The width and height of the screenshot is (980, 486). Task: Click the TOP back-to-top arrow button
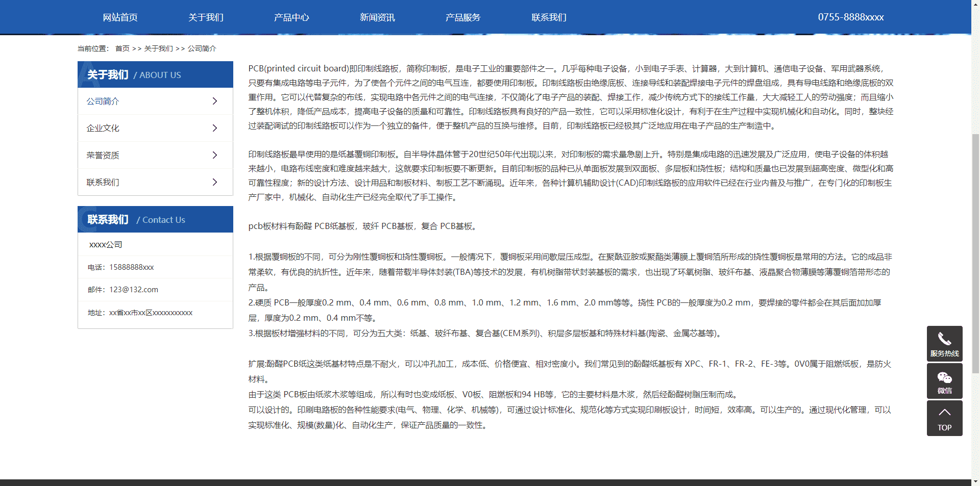click(x=944, y=418)
